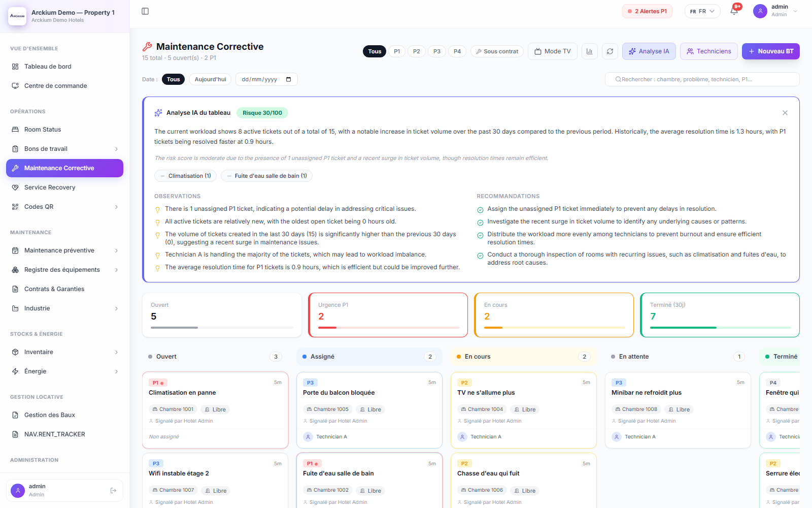Filter by P1 priority

tap(397, 51)
